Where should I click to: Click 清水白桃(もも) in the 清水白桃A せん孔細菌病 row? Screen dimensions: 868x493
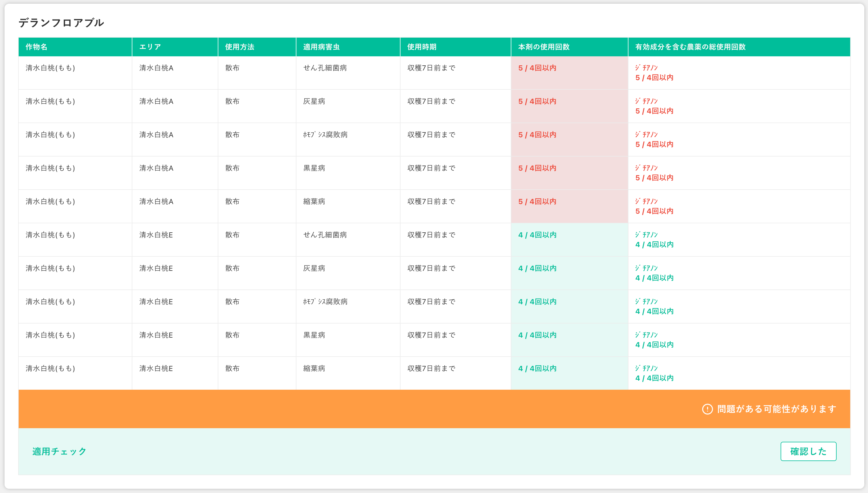coord(50,68)
